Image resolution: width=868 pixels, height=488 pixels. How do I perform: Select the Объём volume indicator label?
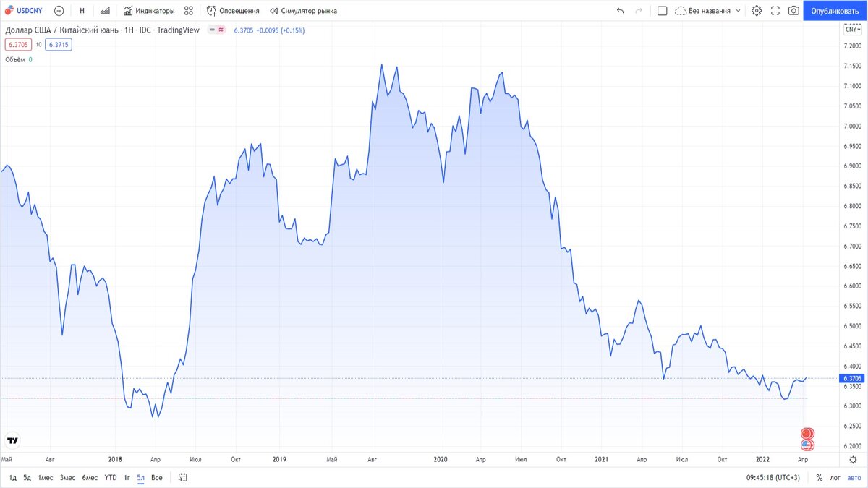[x=15, y=59]
